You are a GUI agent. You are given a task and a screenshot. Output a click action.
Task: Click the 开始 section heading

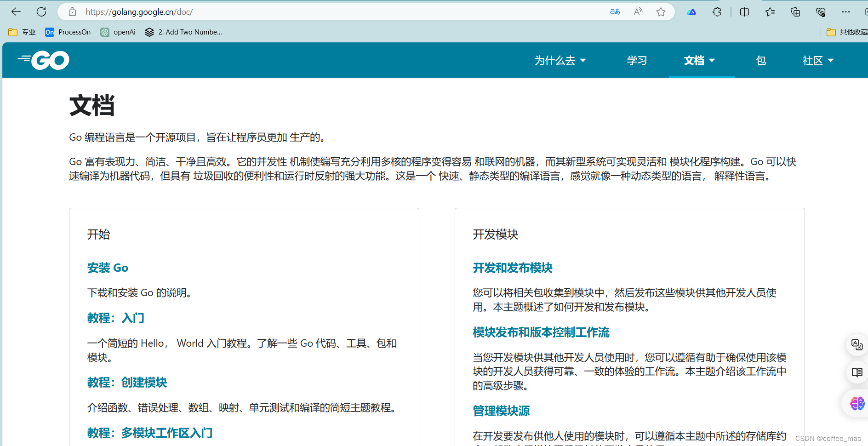pyautogui.click(x=98, y=234)
